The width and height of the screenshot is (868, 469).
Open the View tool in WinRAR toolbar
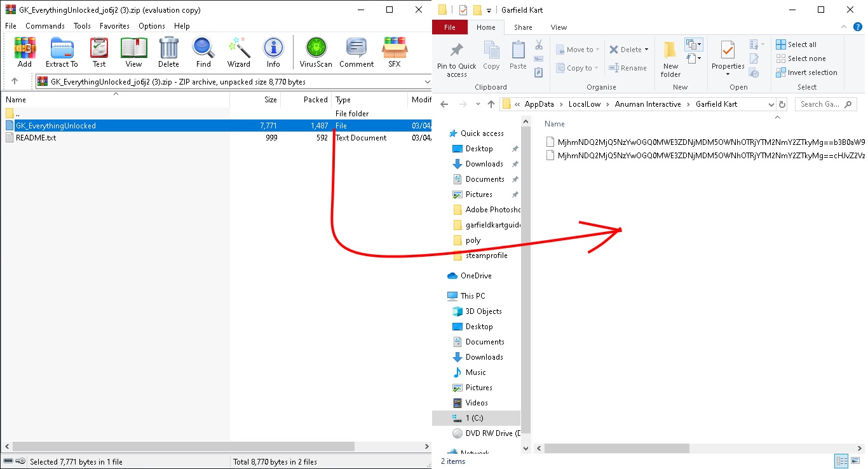pyautogui.click(x=133, y=52)
